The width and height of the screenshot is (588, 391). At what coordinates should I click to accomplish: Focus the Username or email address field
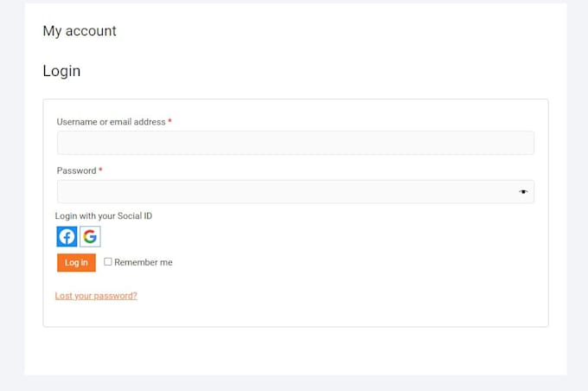296,143
